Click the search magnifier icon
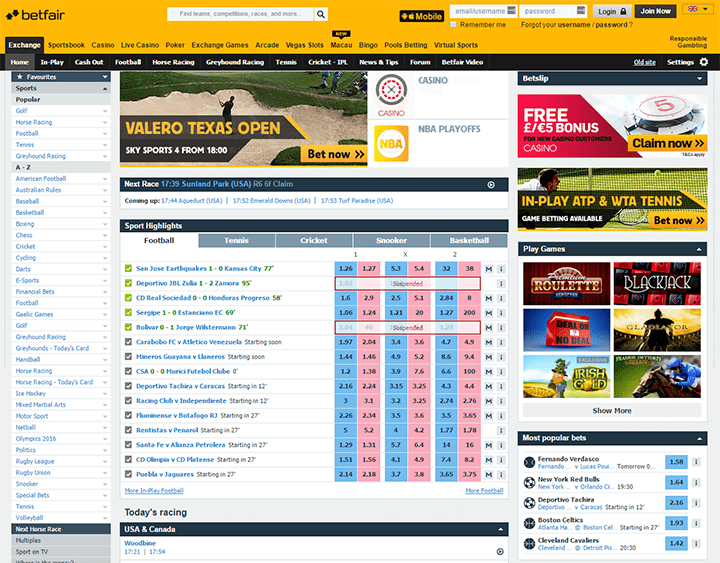The height and width of the screenshot is (563, 720). click(321, 14)
